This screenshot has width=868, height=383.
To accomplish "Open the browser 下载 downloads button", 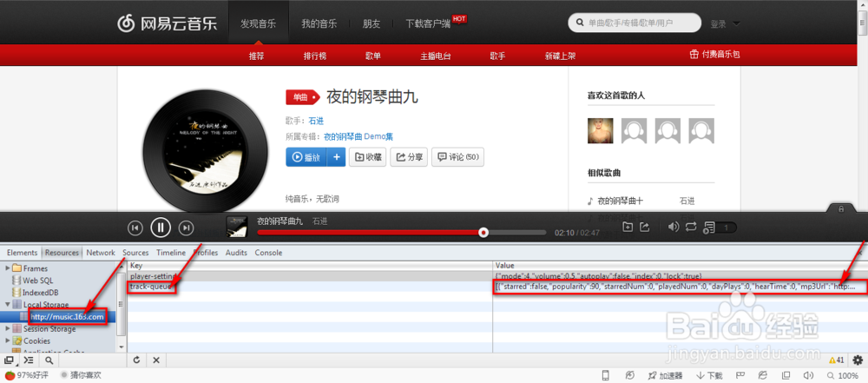I will pyautogui.click(x=710, y=375).
